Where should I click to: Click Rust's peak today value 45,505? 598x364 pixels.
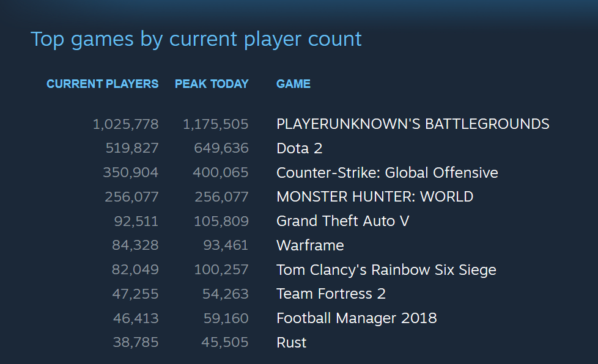pos(224,343)
